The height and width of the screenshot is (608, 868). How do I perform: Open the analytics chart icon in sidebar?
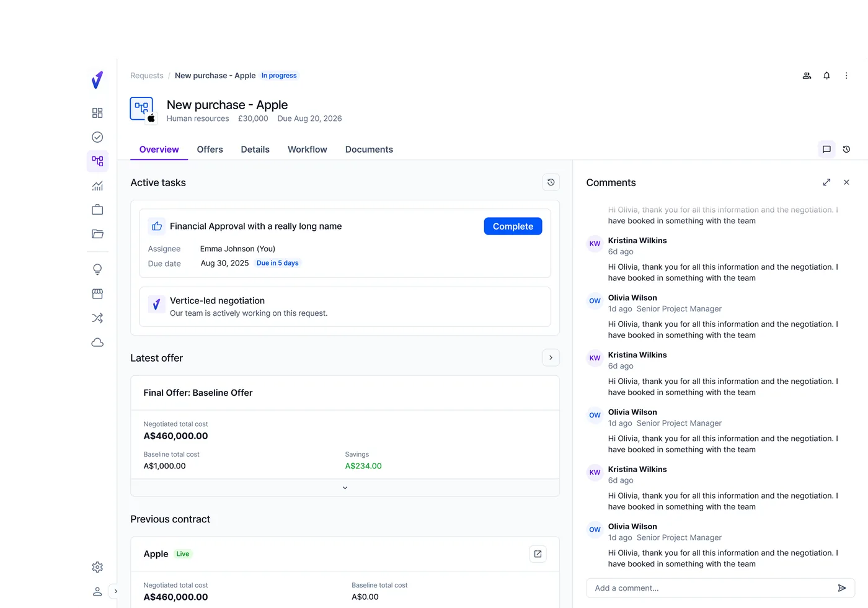tap(97, 186)
